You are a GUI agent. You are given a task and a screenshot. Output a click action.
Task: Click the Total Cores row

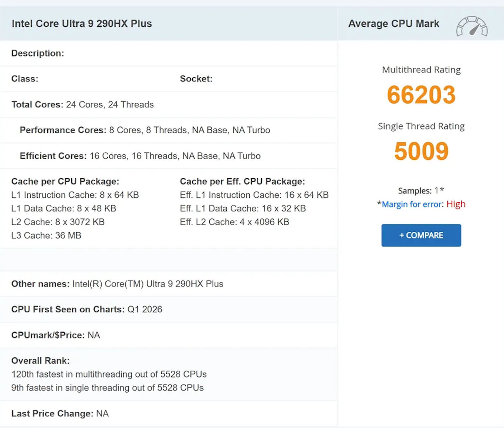click(83, 105)
